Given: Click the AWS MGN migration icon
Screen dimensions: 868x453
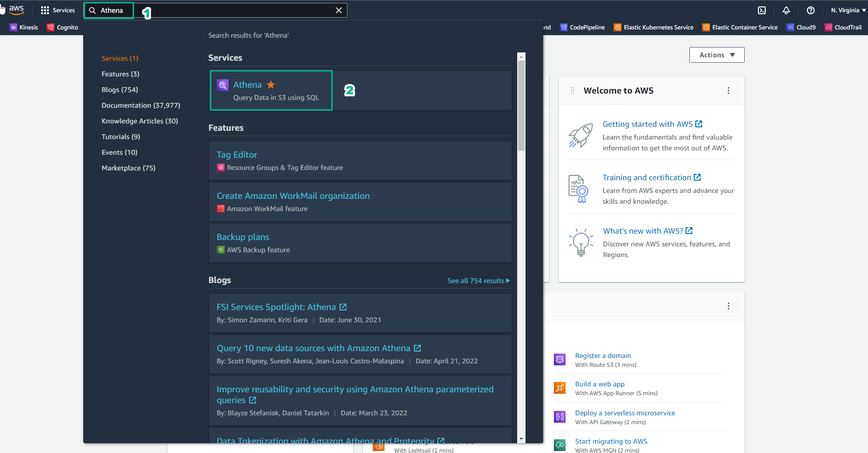Looking at the screenshot, I should pos(560,445).
